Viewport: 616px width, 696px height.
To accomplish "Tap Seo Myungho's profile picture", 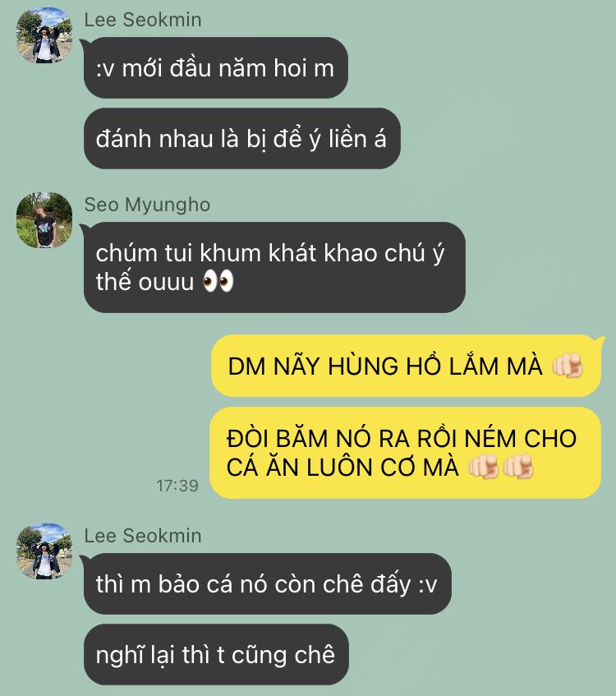I will tap(44, 220).
